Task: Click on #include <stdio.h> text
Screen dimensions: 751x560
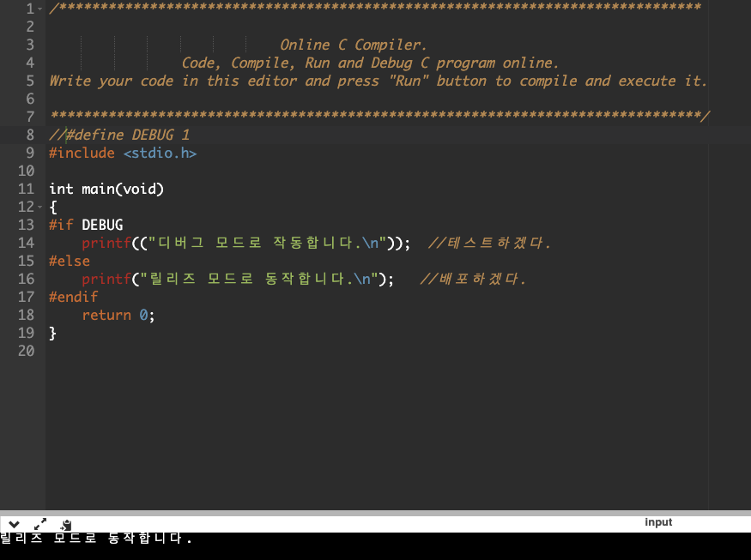Action: coord(123,153)
